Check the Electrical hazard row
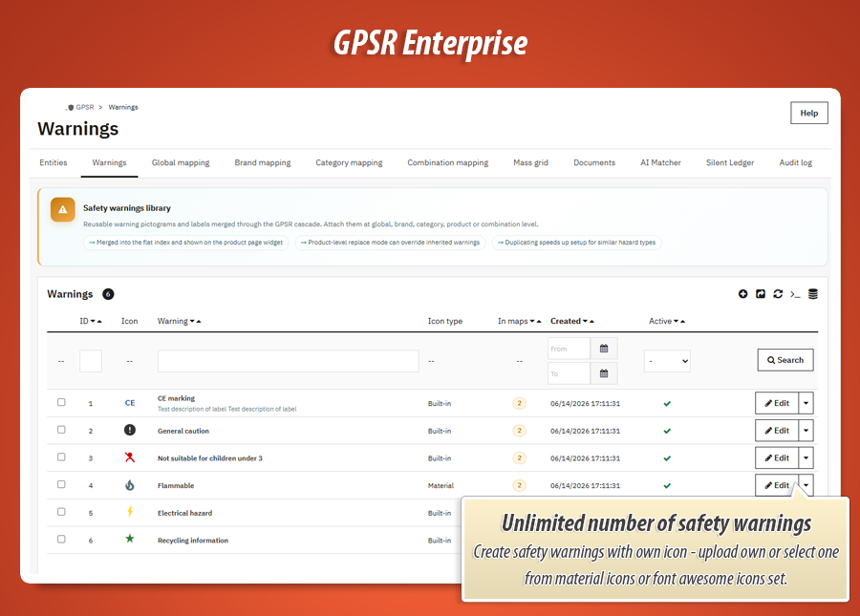This screenshot has height=616, width=860. (61, 512)
